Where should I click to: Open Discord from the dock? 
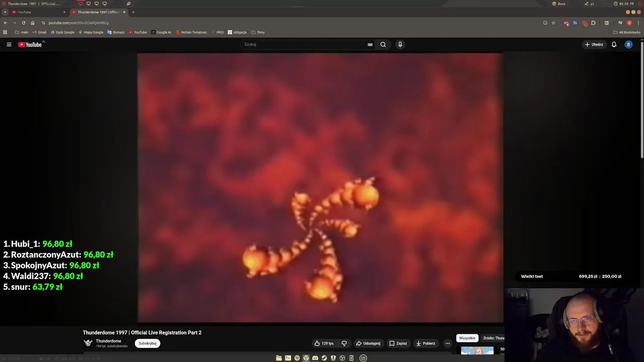[315, 358]
